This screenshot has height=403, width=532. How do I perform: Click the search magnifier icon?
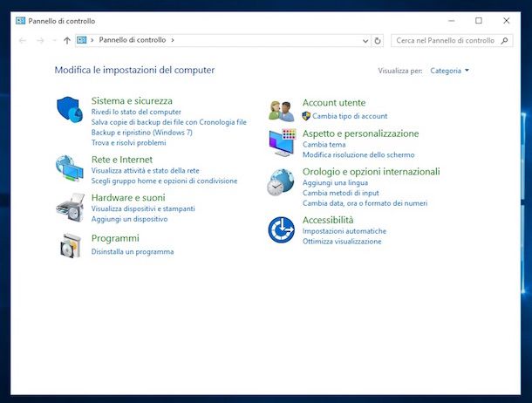pyautogui.click(x=504, y=41)
